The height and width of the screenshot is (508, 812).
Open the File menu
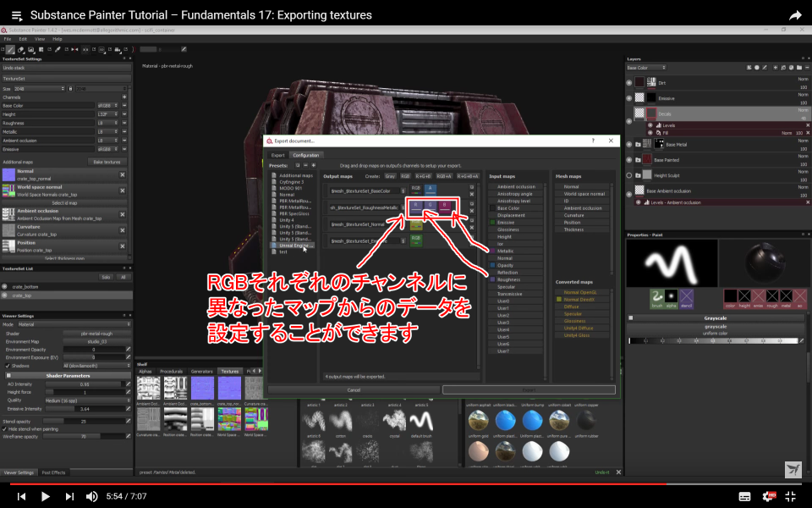click(8, 39)
